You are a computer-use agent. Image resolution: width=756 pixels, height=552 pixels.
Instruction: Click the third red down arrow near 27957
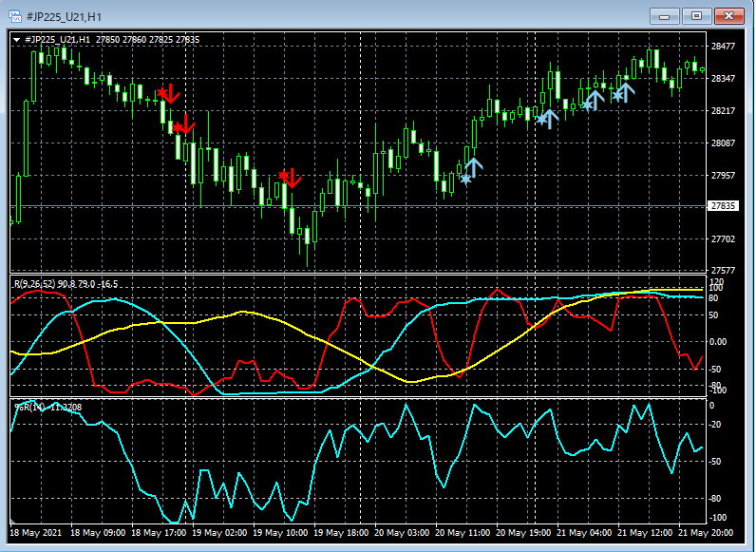pyautogui.click(x=293, y=178)
